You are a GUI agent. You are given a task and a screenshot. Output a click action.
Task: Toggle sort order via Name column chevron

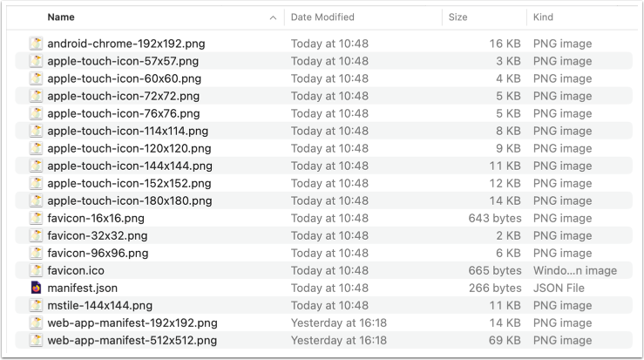click(x=274, y=17)
